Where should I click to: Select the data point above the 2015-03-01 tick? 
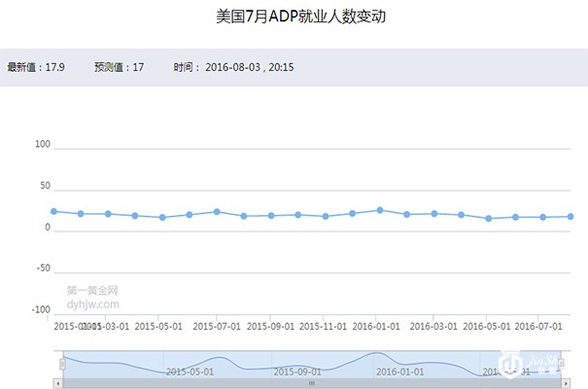click(108, 214)
